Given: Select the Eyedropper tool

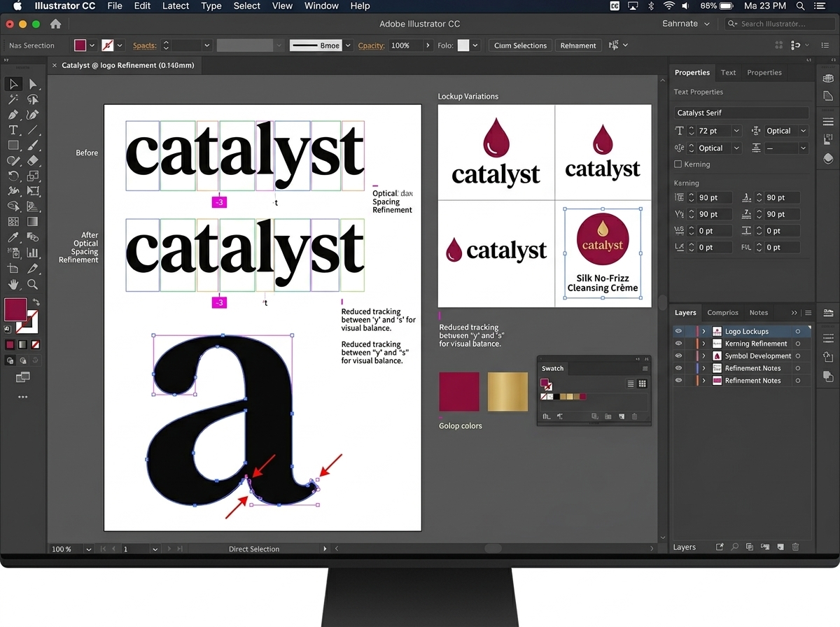Looking at the screenshot, I should [13, 237].
